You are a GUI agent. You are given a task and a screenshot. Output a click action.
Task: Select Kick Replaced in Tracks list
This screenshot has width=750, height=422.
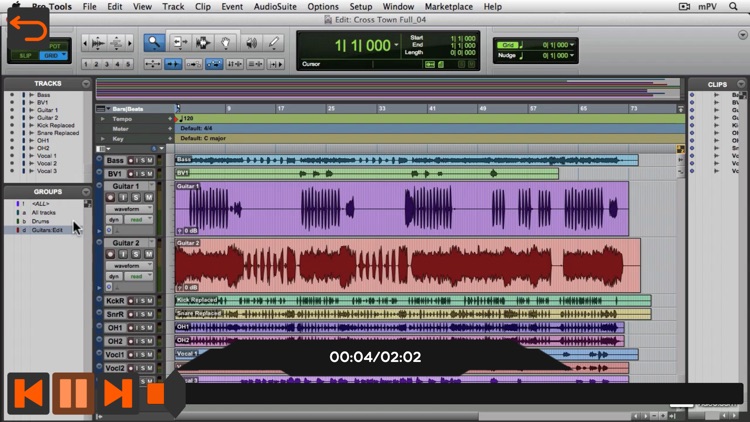click(55, 125)
